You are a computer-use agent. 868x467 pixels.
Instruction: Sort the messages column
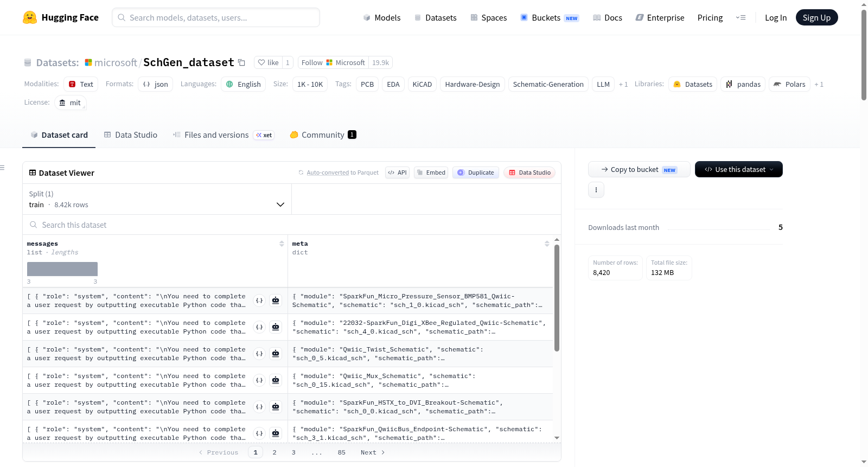pyautogui.click(x=282, y=244)
